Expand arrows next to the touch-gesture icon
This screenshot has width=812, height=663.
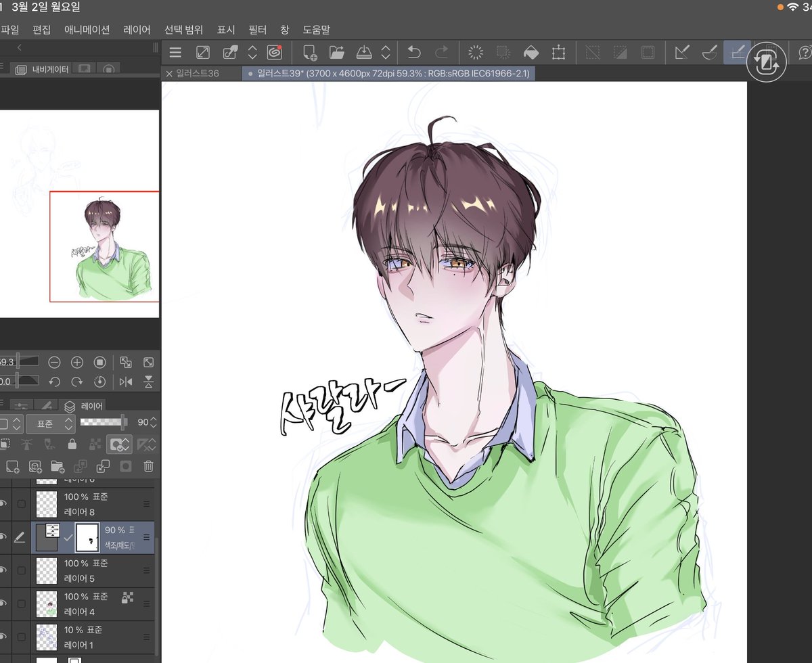click(x=252, y=53)
